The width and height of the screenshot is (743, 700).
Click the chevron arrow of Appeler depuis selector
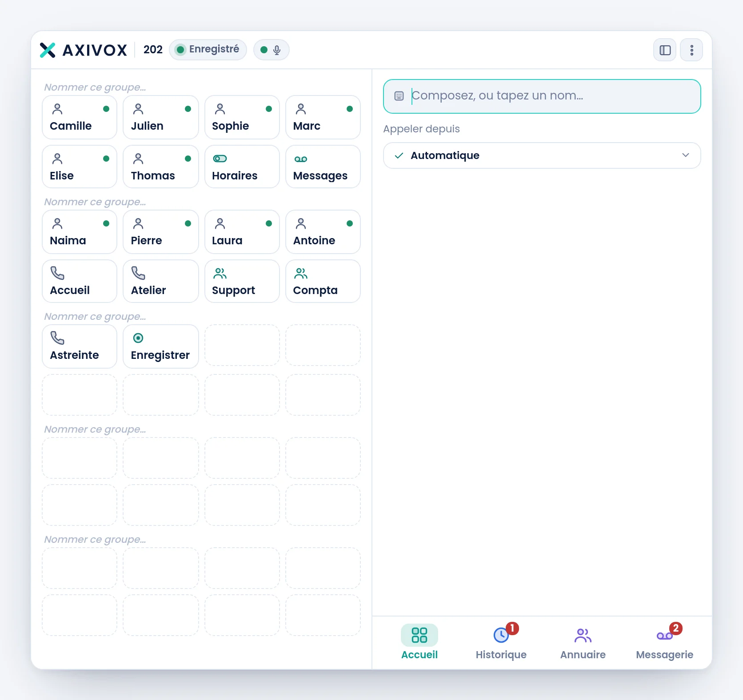686,155
